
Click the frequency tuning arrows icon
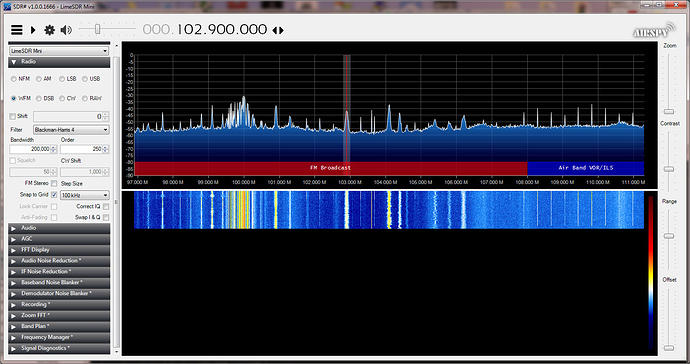click(x=278, y=30)
